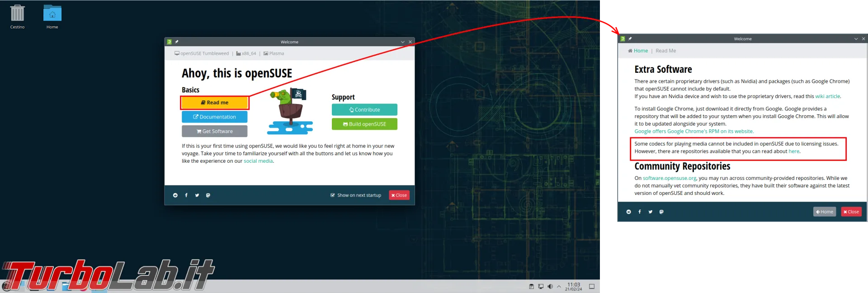Open the Documentation button
The image size is (868, 293).
point(215,117)
